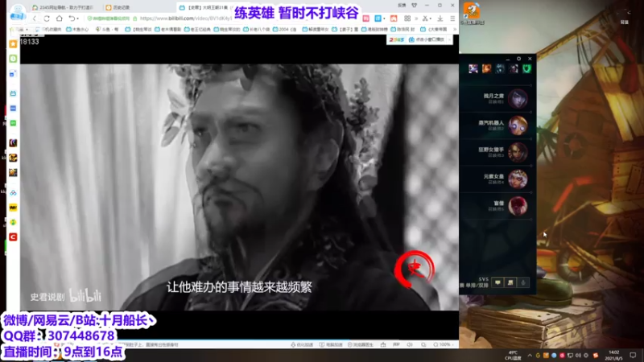Click the star favorites icon in sidebar
The width and height of the screenshot is (644, 362).
[x=13, y=44]
